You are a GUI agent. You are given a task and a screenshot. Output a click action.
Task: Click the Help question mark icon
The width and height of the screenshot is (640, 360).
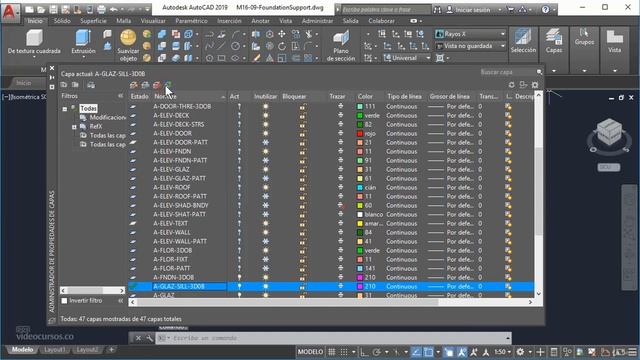(x=545, y=9)
